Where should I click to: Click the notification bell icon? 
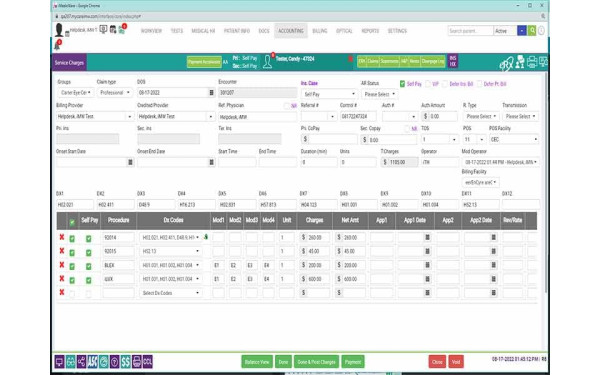tap(57, 46)
